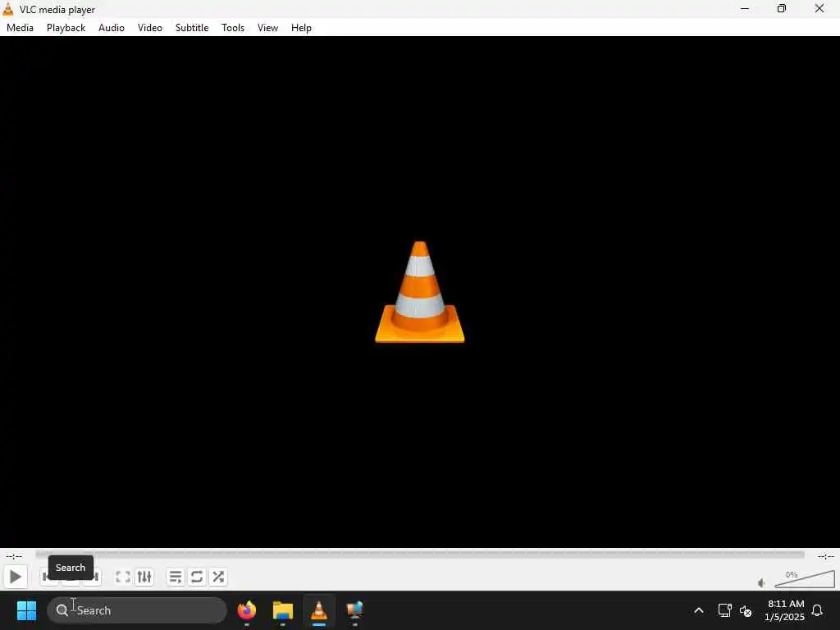Image resolution: width=840 pixels, height=630 pixels.
Task: Open the Video menu
Action: click(x=150, y=28)
